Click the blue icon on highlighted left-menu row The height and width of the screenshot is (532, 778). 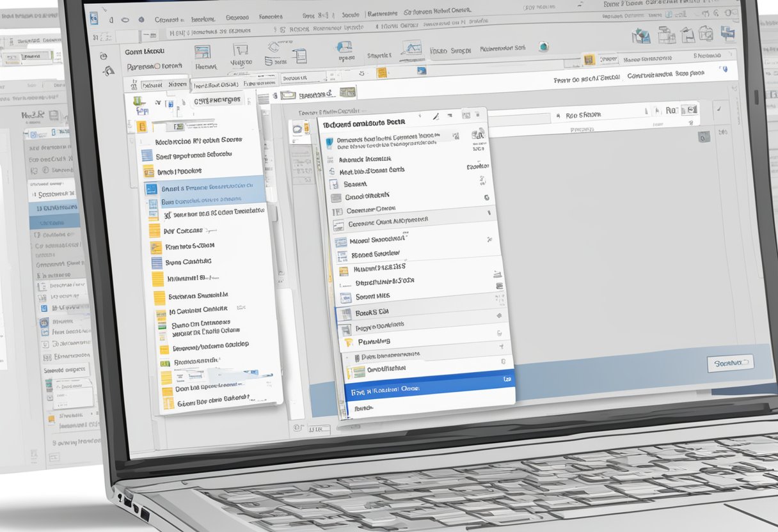(151, 189)
